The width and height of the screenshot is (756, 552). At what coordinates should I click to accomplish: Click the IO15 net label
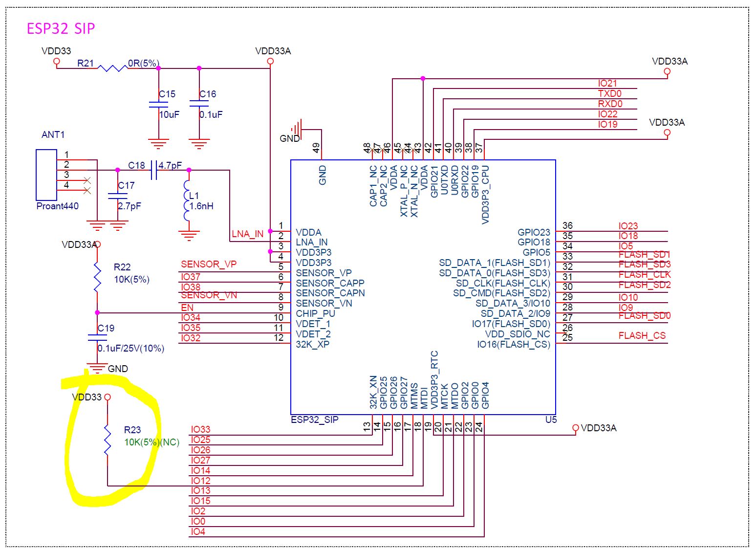pyautogui.click(x=201, y=501)
